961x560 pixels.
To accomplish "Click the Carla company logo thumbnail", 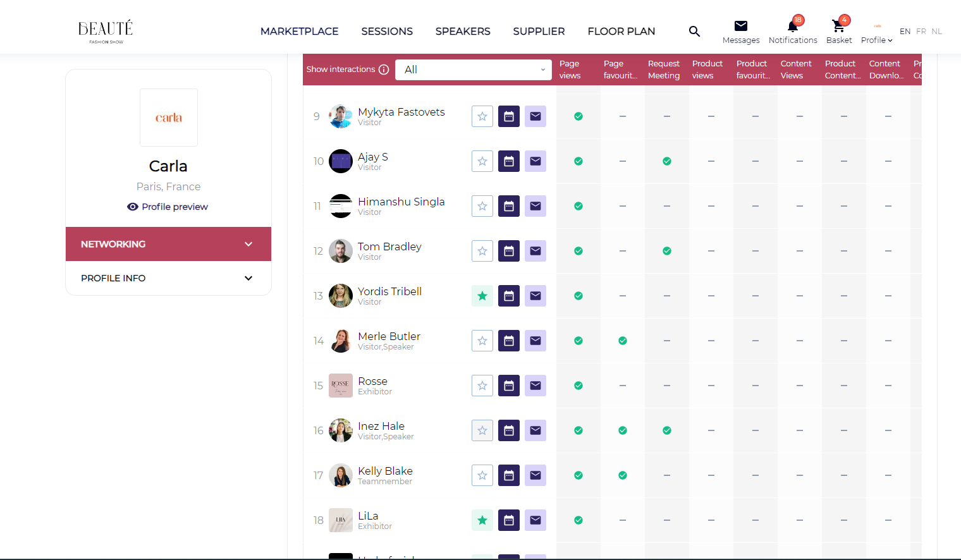I will pyautogui.click(x=169, y=118).
